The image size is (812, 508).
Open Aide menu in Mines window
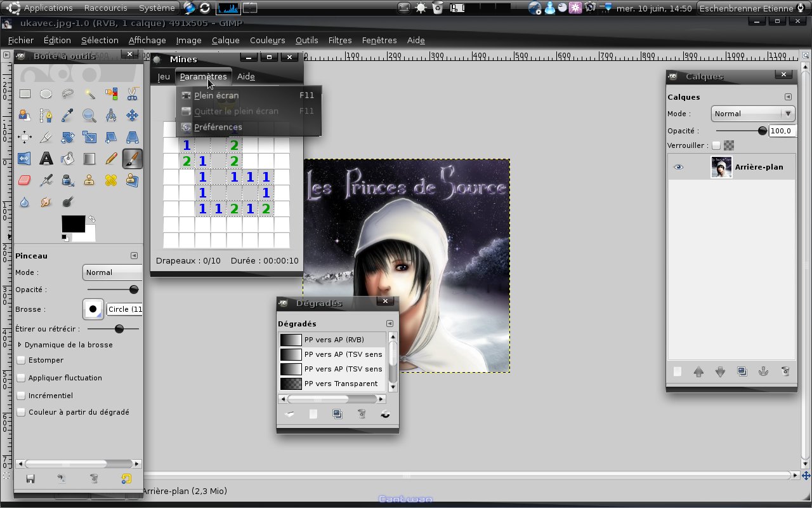pos(246,76)
